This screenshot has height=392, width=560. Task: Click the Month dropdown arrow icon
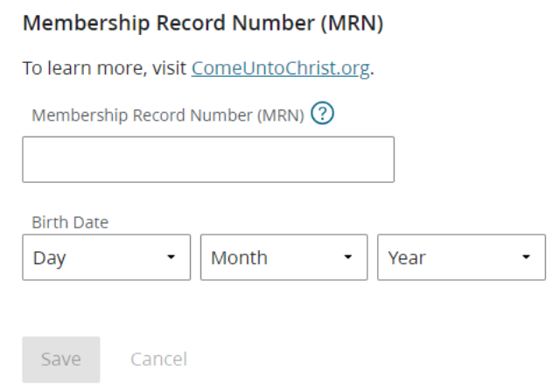tap(348, 256)
